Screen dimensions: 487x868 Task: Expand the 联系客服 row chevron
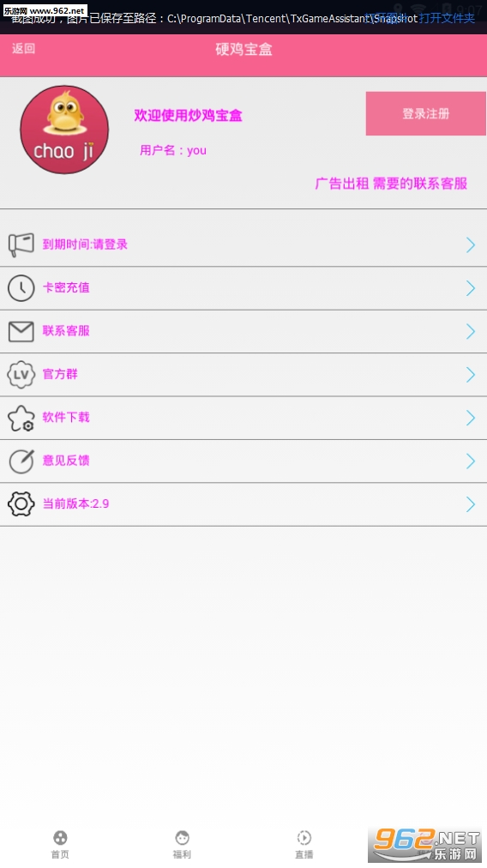(x=471, y=331)
